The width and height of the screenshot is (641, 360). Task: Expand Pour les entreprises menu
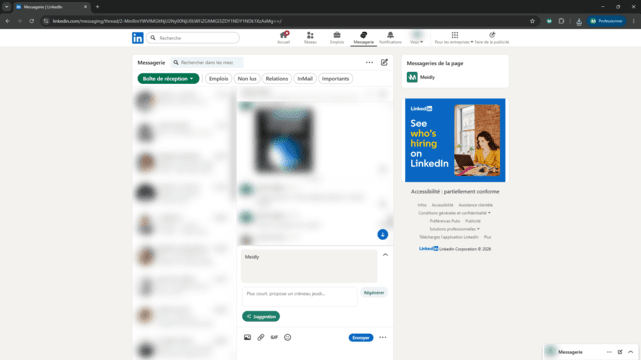tap(454, 38)
